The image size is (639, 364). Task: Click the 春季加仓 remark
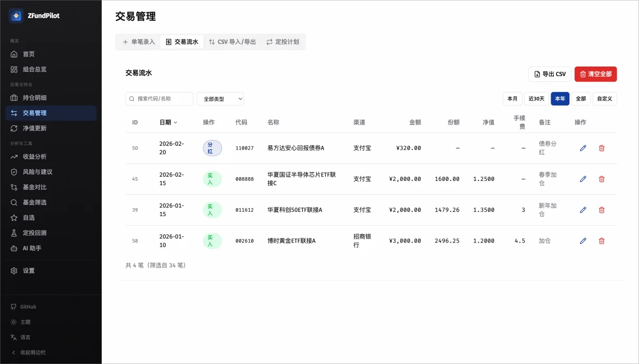click(x=548, y=179)
